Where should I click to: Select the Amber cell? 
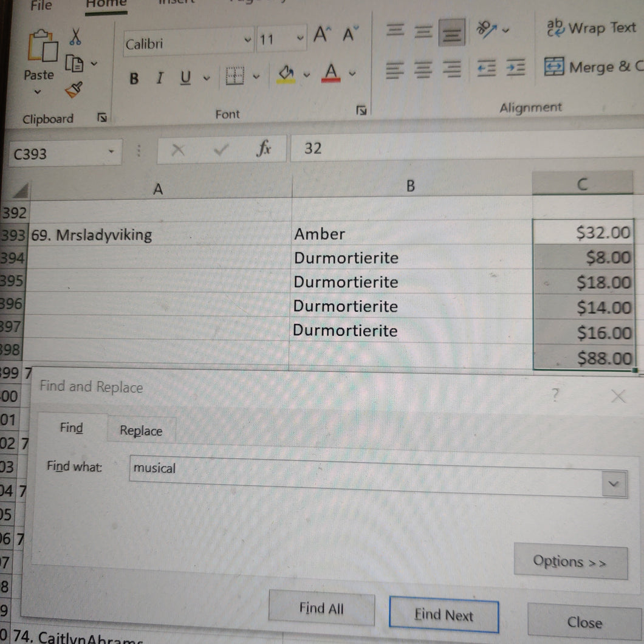coord(411,233)
